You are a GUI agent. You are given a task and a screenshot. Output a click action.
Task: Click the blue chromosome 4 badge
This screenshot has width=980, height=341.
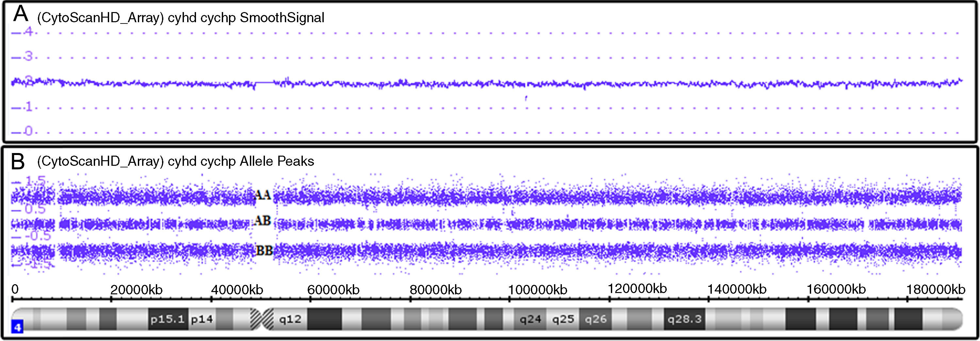17,327
